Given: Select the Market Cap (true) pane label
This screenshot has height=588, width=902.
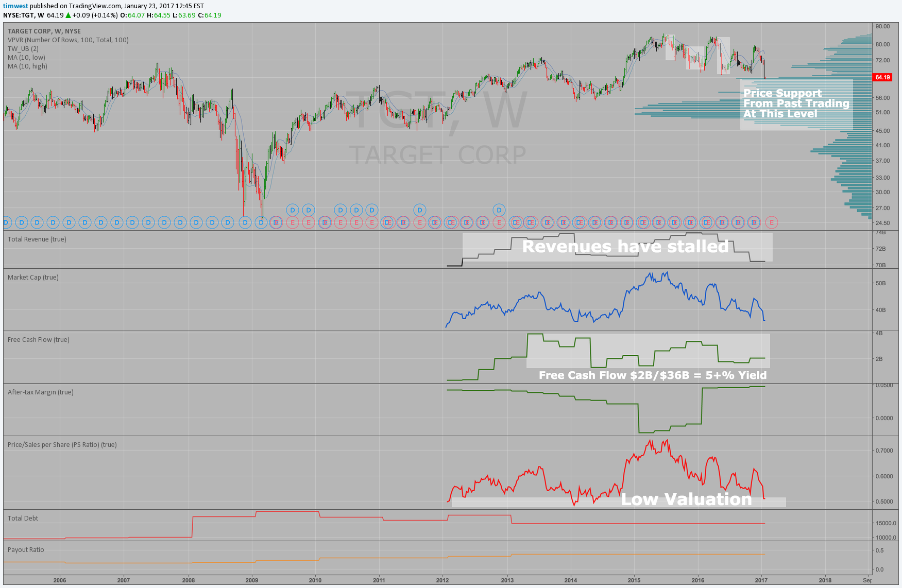Looking at the screenshot, I should (33, 278).
